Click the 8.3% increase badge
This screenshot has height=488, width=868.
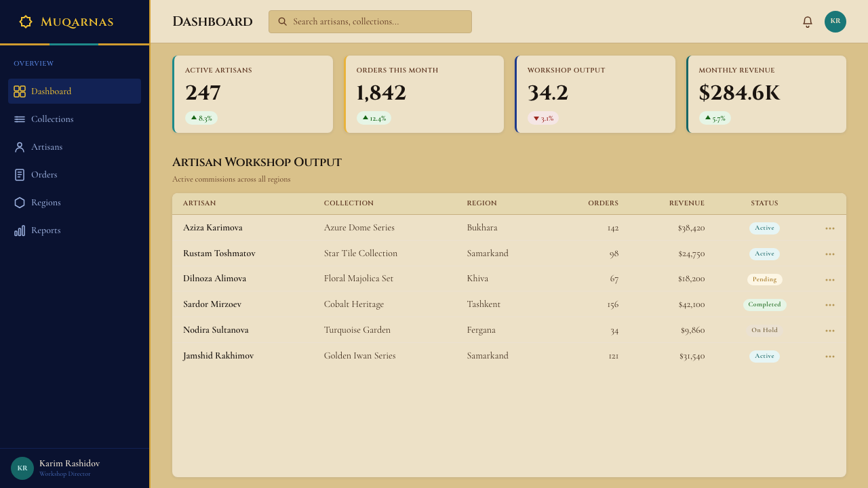point(201,118)
